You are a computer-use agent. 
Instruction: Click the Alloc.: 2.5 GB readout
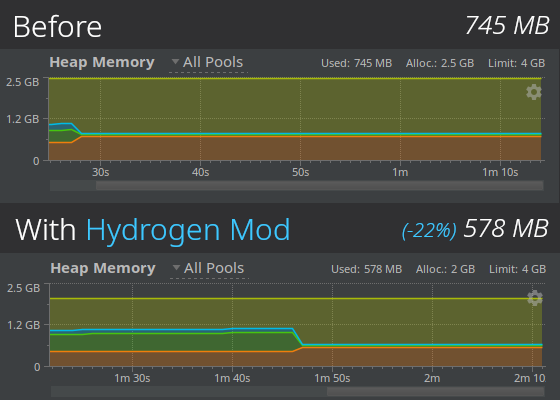pos(440,63)
